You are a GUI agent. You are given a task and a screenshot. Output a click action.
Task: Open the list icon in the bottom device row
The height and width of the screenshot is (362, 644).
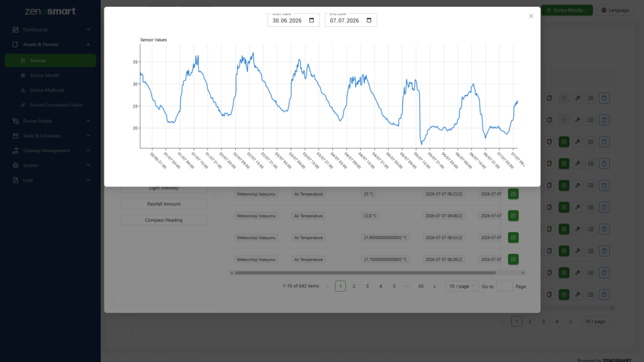point(591,294)
